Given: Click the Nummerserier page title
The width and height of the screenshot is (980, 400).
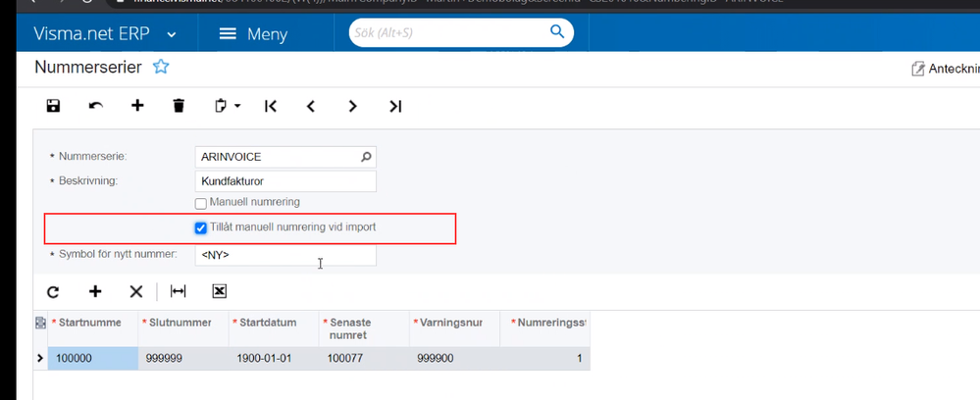Looking at the screenshot, I should pyautogui.click(x=88, y=67).
